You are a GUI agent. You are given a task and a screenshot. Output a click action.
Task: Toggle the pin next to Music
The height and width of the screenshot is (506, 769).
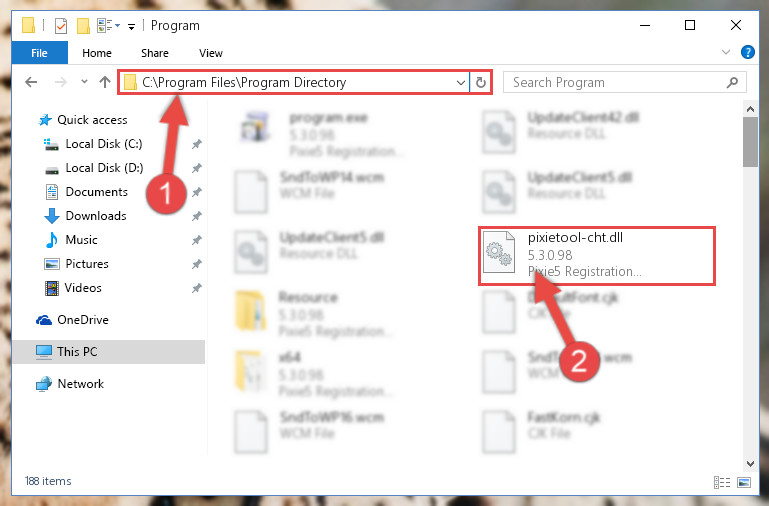197,240
